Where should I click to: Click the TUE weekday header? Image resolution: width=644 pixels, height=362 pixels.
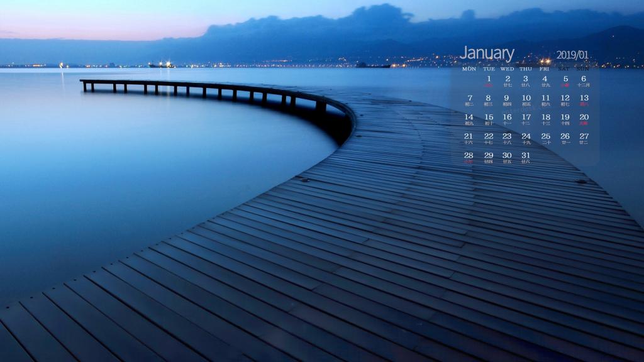(489, 69)
